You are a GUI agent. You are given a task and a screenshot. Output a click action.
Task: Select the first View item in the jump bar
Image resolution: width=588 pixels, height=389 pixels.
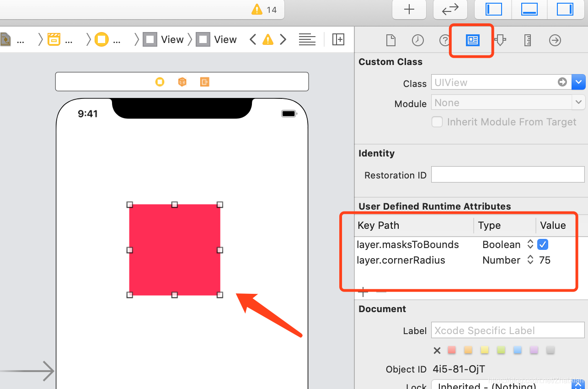(x=172, y=39)
